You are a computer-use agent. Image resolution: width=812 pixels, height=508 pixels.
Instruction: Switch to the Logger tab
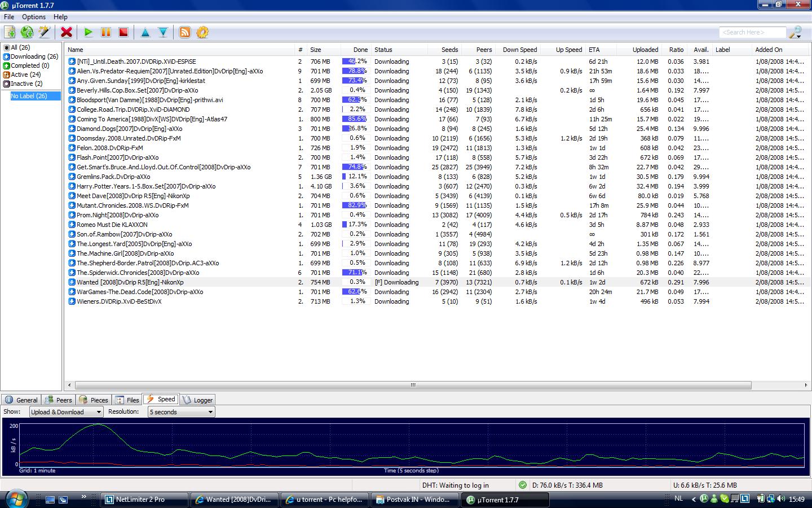(198, 400)
